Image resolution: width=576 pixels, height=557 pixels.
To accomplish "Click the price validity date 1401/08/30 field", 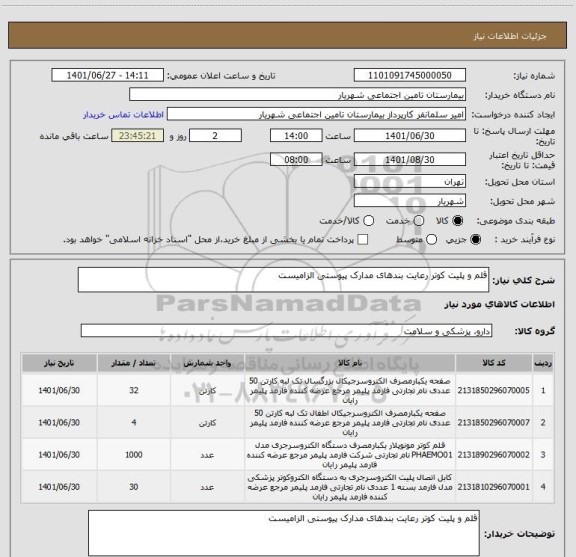I will click(410, 159).
